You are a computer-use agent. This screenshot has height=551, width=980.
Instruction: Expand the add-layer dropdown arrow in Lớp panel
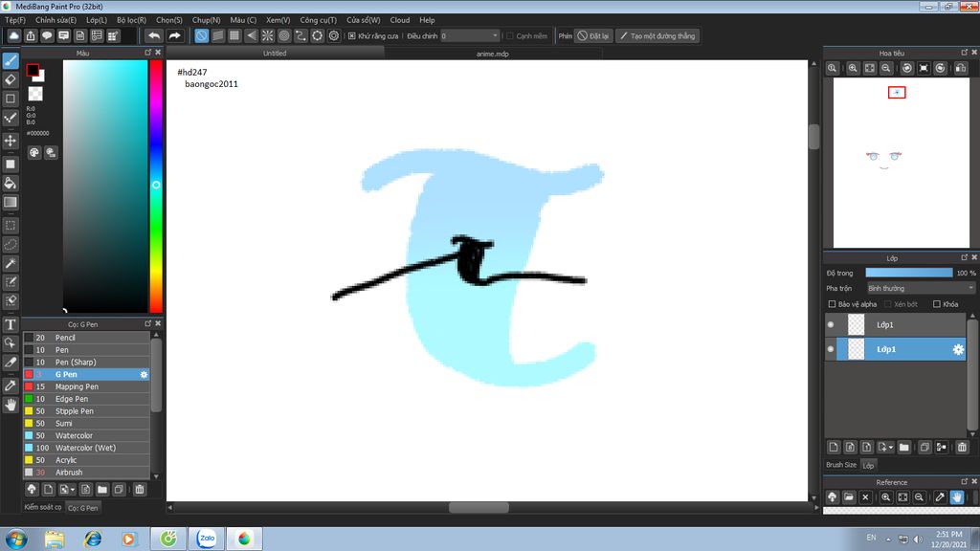[x=891, y=448]
